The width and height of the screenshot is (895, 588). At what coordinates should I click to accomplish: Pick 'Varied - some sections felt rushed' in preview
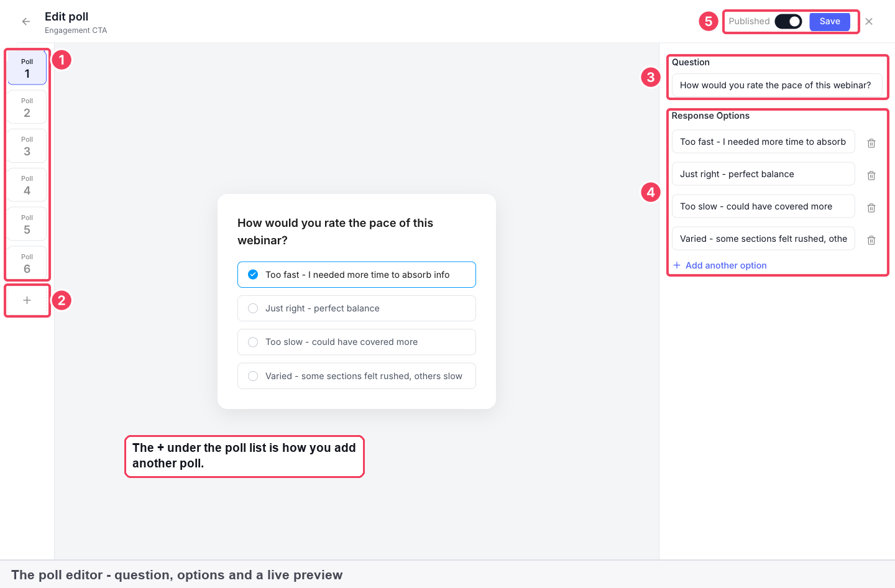point(357,376)
